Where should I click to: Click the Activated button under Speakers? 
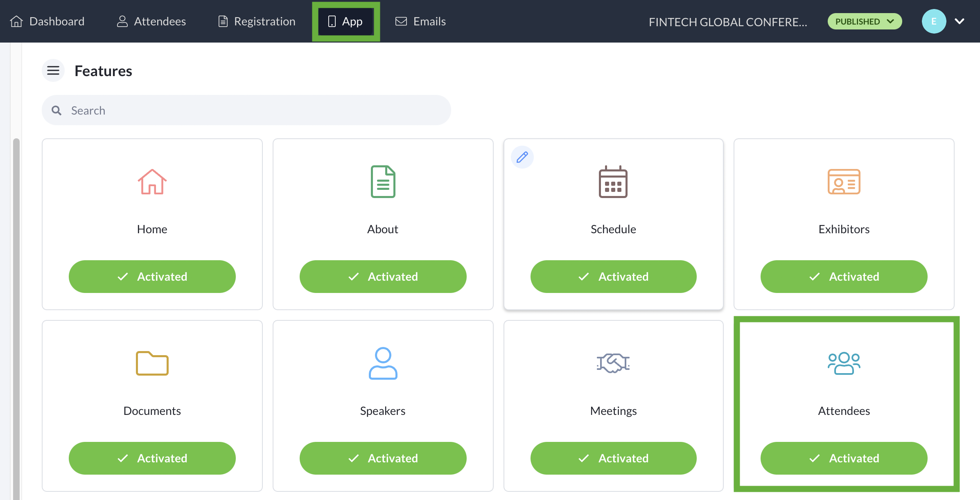[383, 458]
